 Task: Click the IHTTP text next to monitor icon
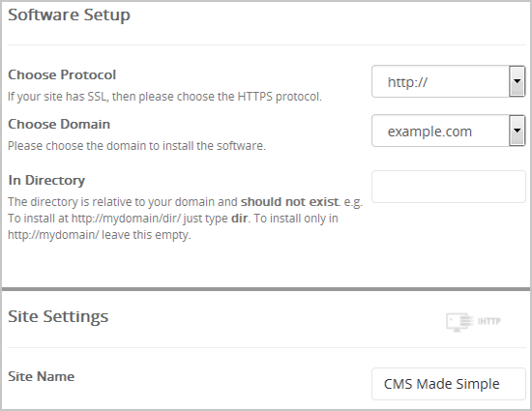tap(488, 321)
